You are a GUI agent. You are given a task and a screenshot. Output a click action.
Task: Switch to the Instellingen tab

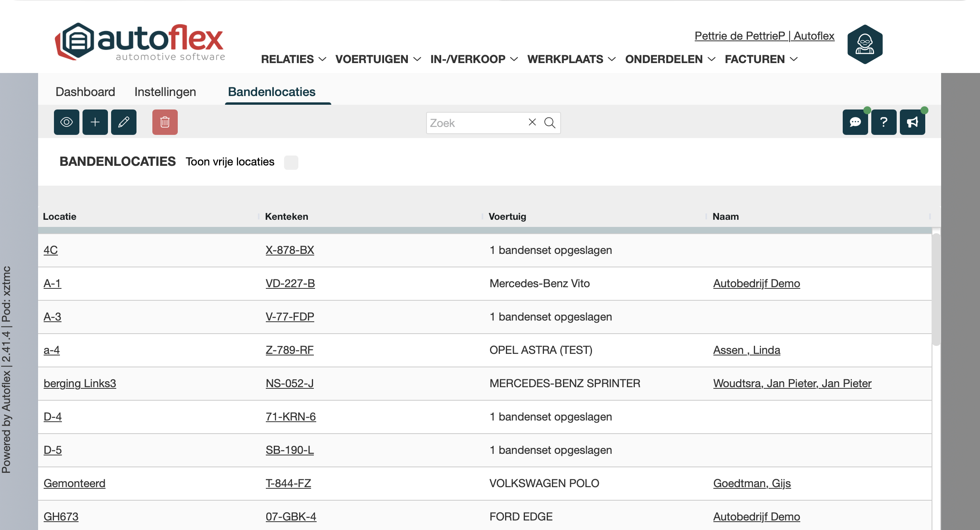165,92
